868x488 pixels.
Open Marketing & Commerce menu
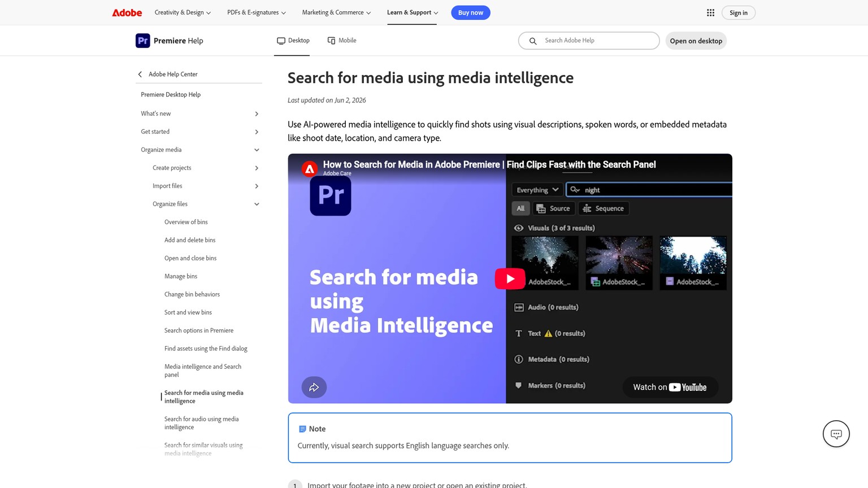(x=336, y=12)
